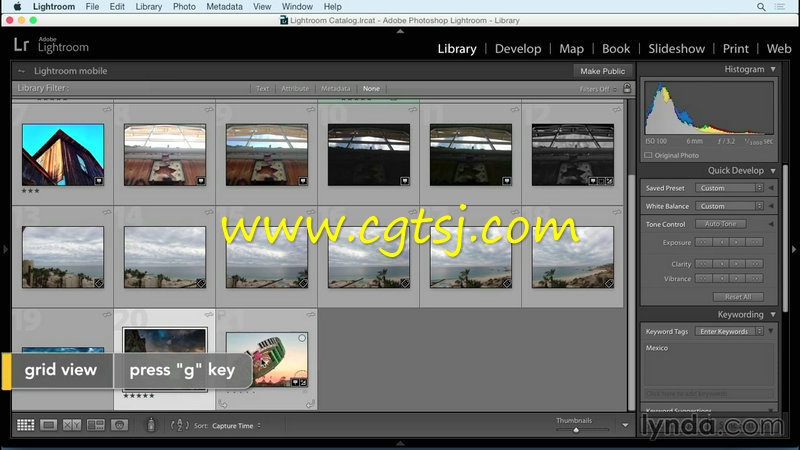Open the Map module
The image size is (800, 450).
point(571,48)
